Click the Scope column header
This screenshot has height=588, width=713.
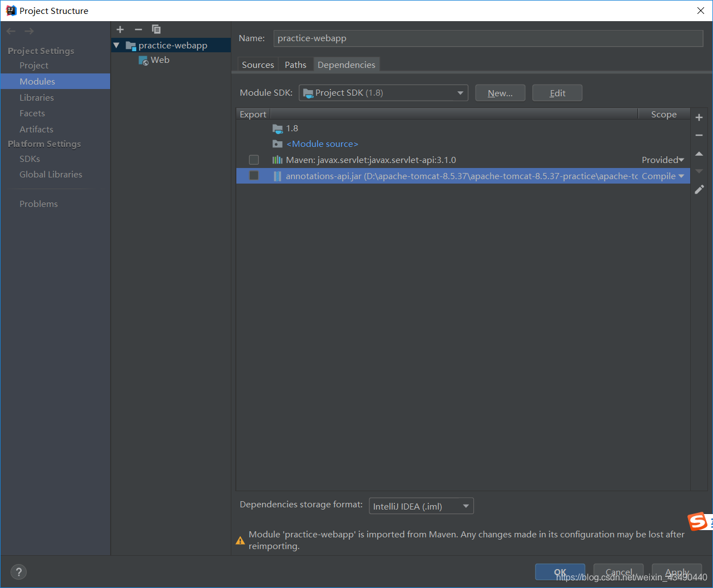point(664,115)
